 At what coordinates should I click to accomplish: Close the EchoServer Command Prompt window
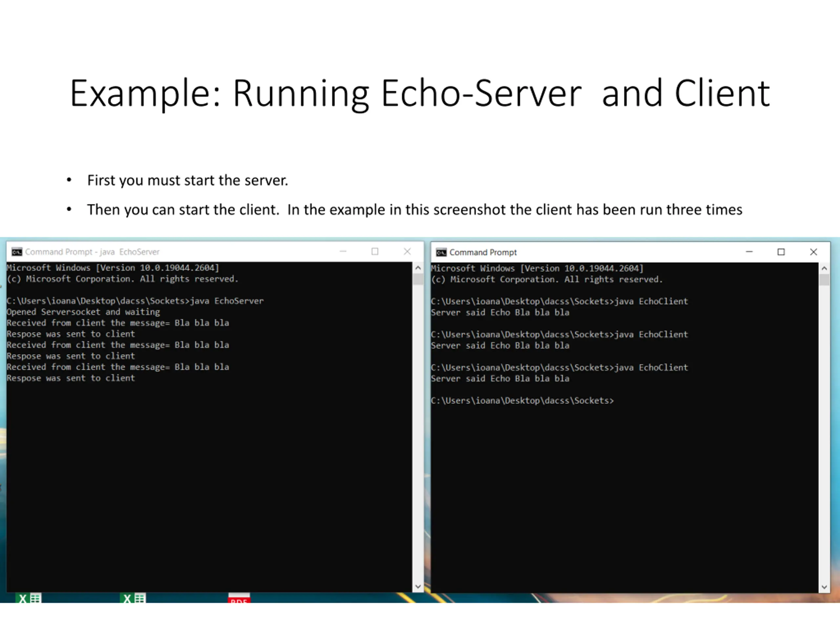[x=407, y=251]
